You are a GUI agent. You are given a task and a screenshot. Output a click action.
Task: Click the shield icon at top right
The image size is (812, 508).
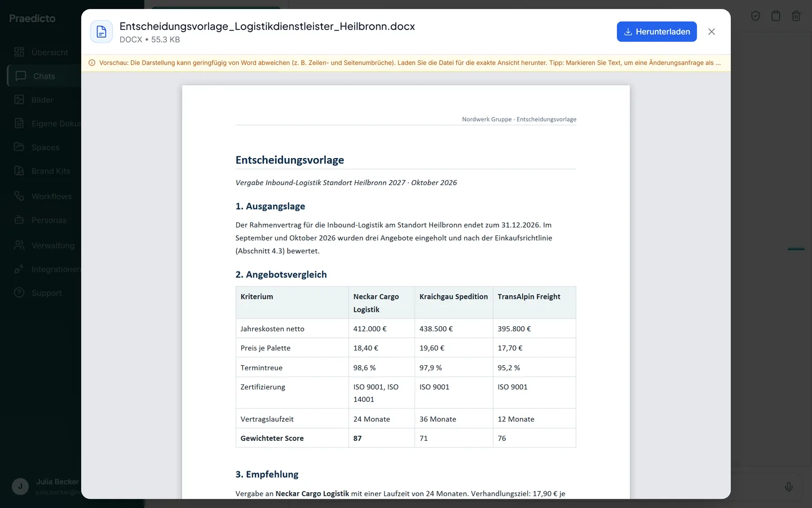pos(756,16)
